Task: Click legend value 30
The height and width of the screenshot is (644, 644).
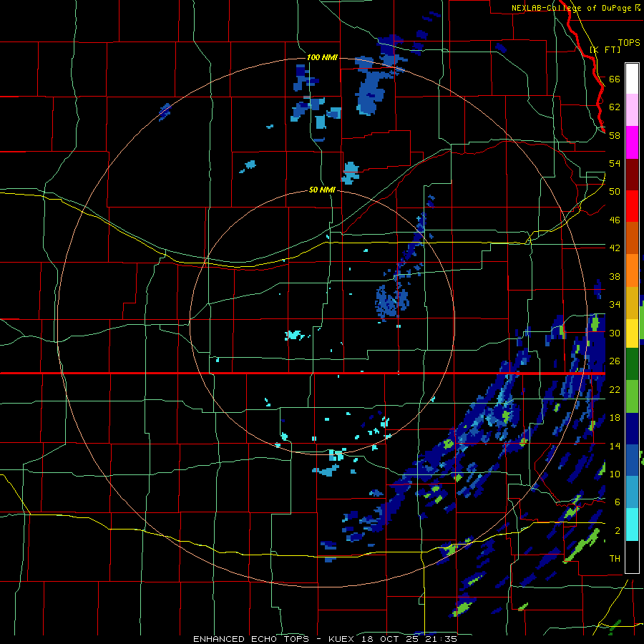Action: 615,333
